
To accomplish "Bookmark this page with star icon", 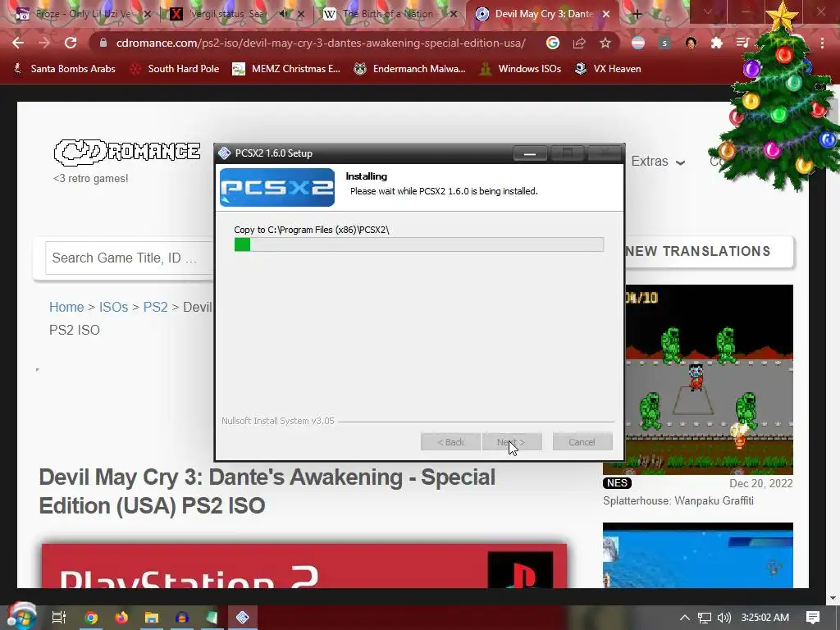I will click(x=605, y=43).
